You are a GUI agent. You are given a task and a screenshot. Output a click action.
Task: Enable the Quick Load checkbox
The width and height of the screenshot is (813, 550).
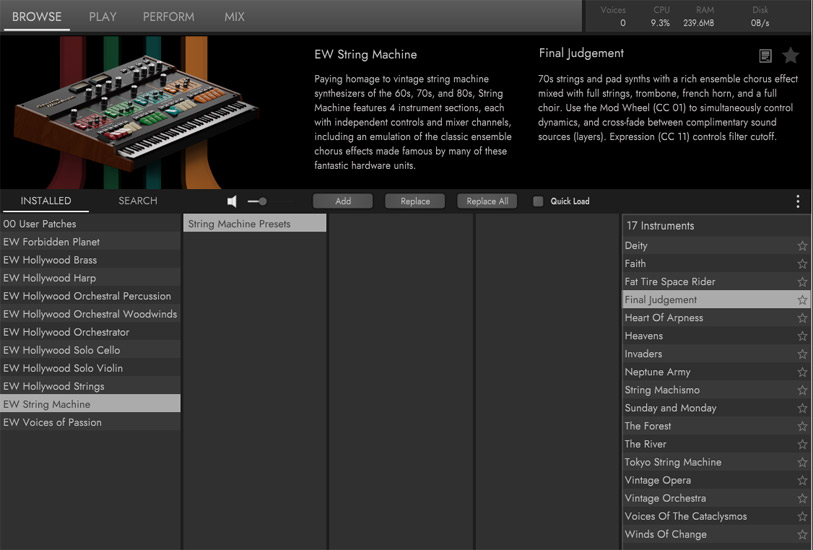538,201
